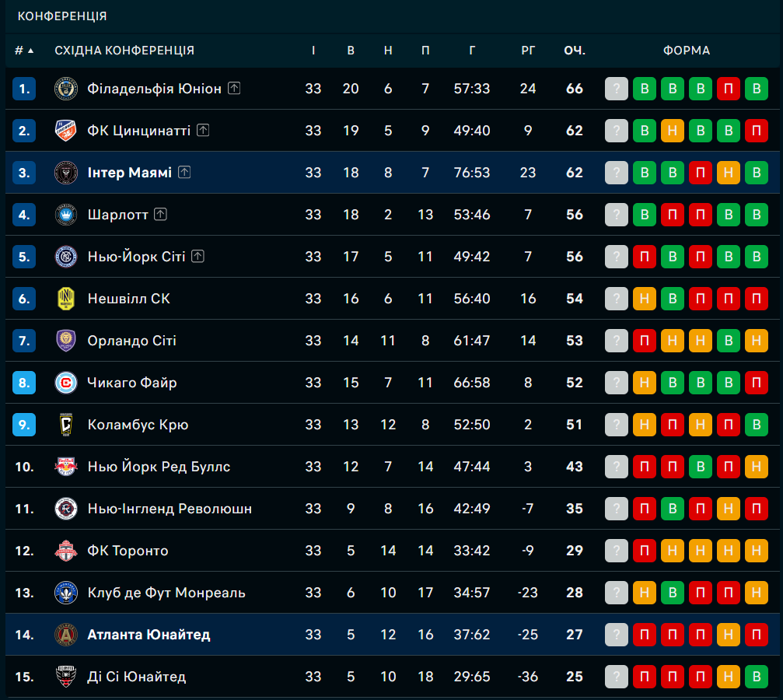Screen dimensions: 783x700
Task: Click the Коламбус Крю team logo
Action: click(x=66, y=425)
